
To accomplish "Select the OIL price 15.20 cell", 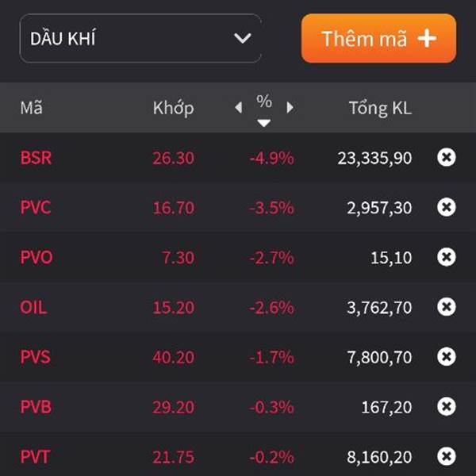I will [173, 307].
